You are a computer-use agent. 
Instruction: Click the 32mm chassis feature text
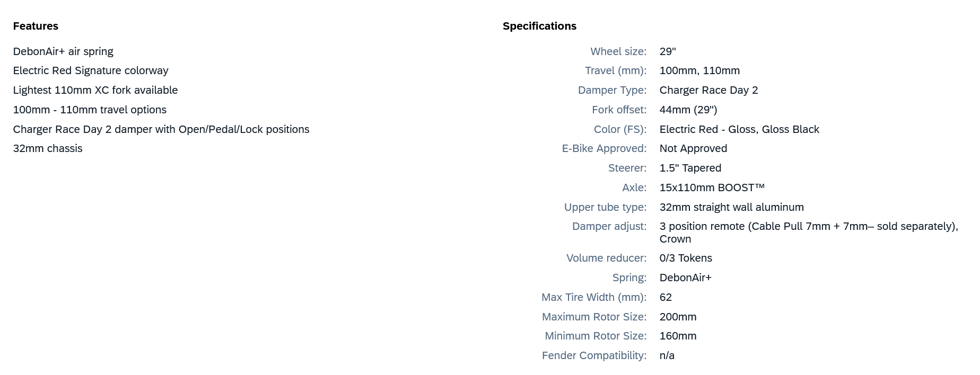click(48, 148)
